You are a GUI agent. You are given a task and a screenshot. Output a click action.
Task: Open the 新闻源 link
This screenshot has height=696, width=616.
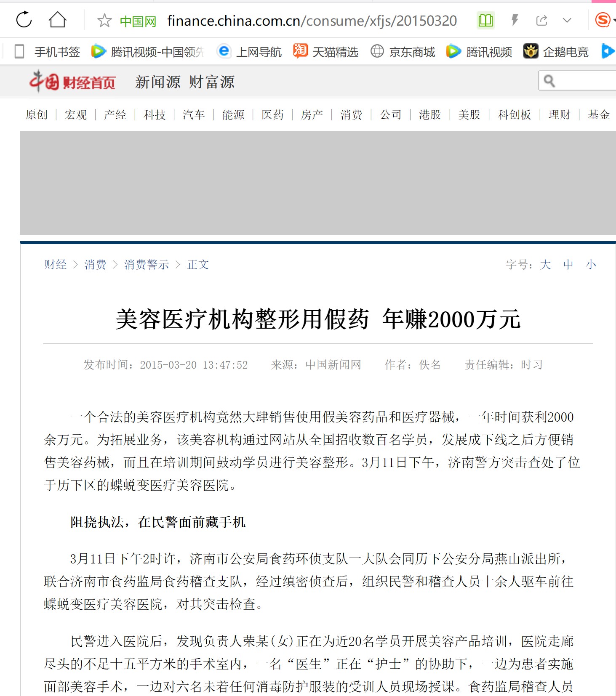[158, 82]
